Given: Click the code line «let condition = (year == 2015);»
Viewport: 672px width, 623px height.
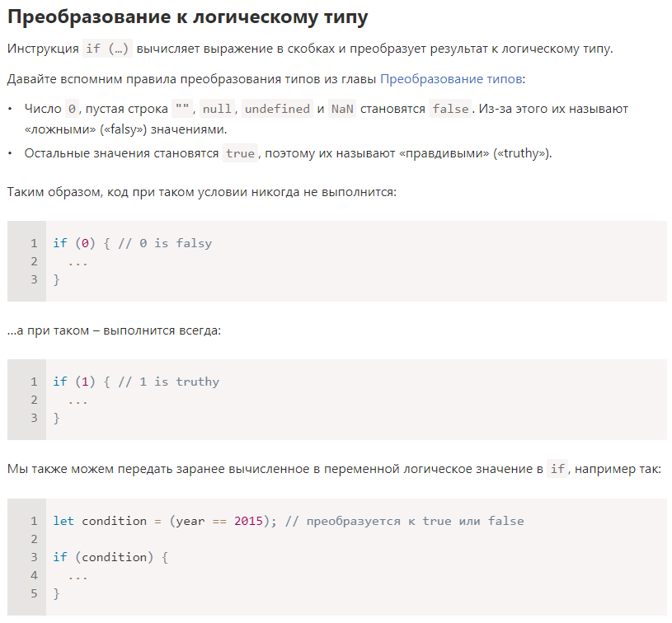Looking at the screenshot, I should pyautogui.click(x=165, y=521).
